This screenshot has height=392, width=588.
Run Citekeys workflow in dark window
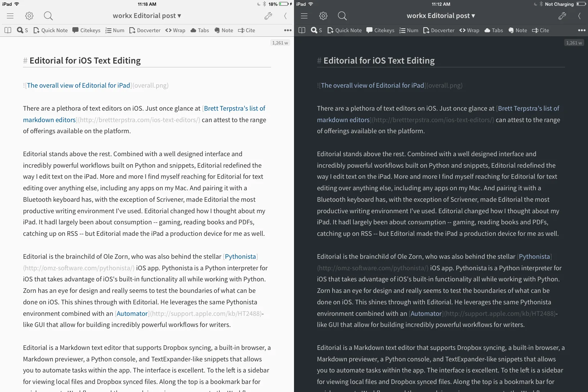(x=381, y=30)
